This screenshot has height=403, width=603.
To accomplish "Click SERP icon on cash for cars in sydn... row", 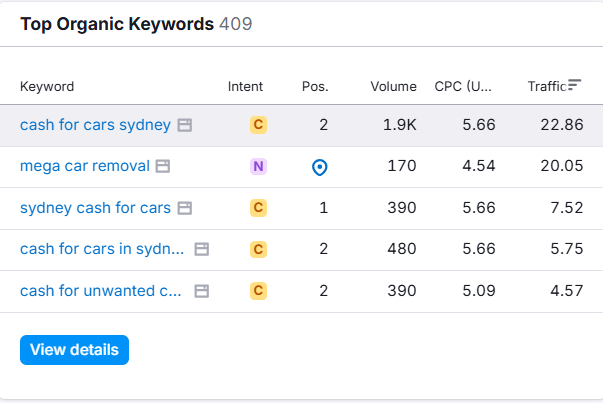I will [201, 249].
